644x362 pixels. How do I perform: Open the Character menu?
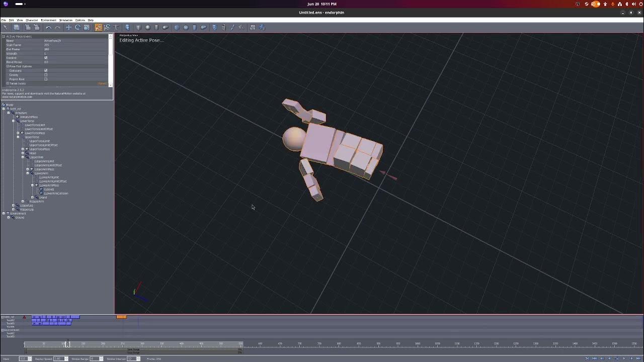tap(32, 20)
